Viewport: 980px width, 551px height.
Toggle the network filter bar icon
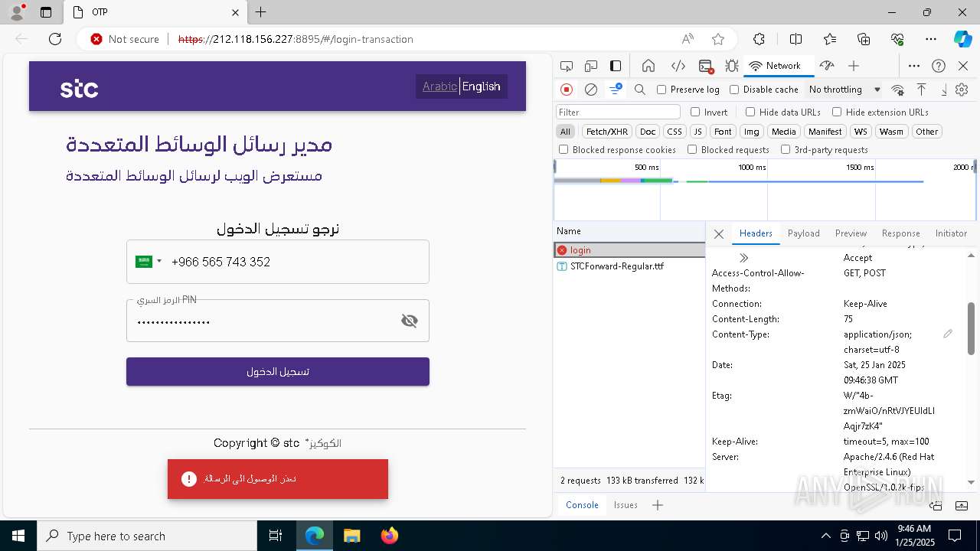616,90
